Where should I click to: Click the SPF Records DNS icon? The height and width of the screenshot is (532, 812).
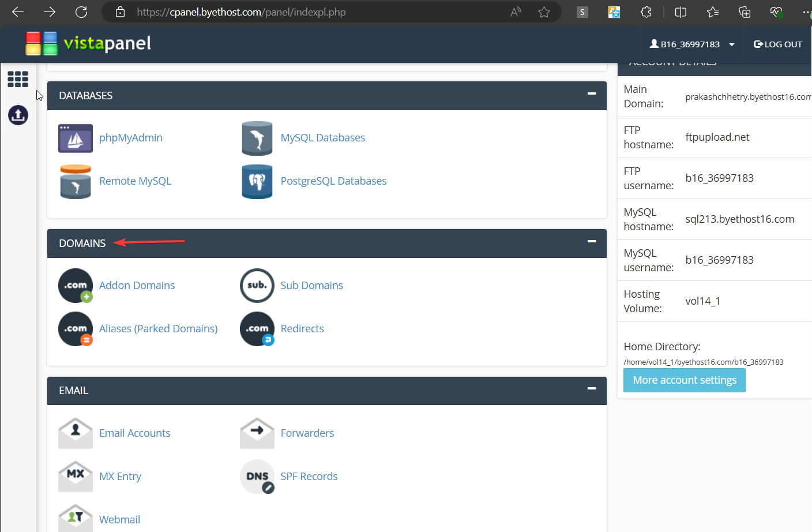point(257,477)
